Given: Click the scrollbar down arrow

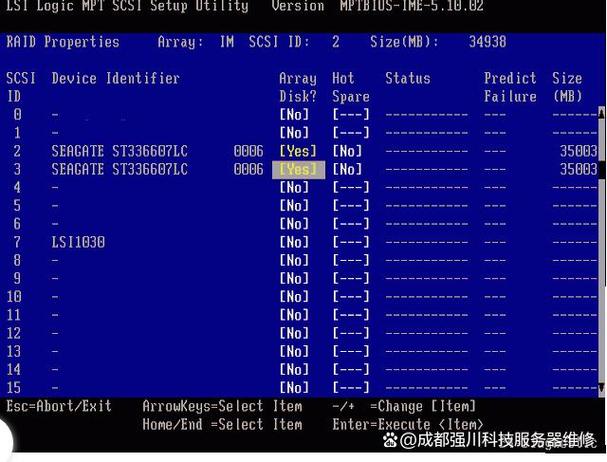Looking at the screenshot, I should pos(601,388).
